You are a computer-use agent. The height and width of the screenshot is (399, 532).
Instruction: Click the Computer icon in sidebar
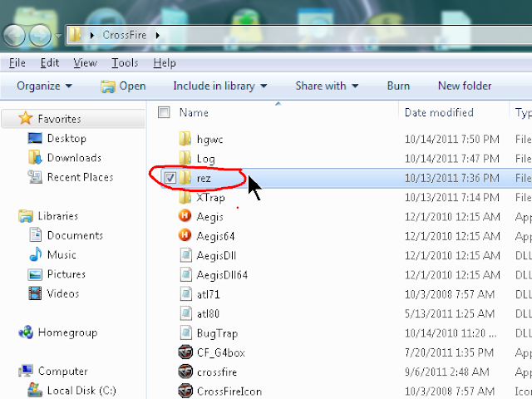click(26, 371)
